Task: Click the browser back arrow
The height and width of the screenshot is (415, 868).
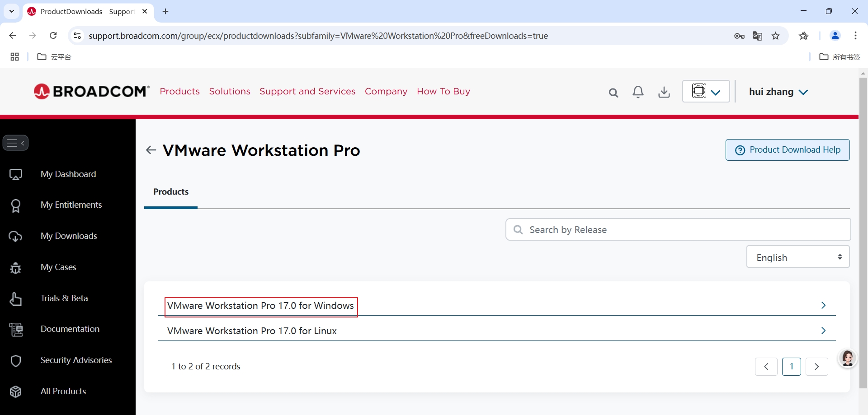Action: coord(13,36)
